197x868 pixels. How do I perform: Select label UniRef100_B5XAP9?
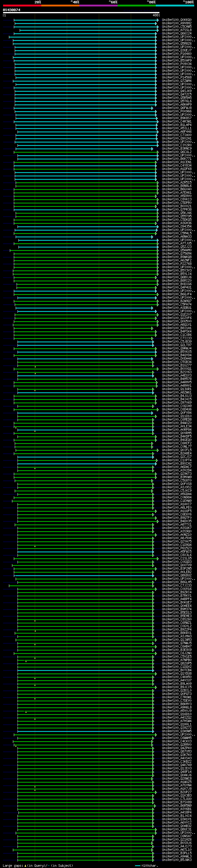click(x=177, y=60)
